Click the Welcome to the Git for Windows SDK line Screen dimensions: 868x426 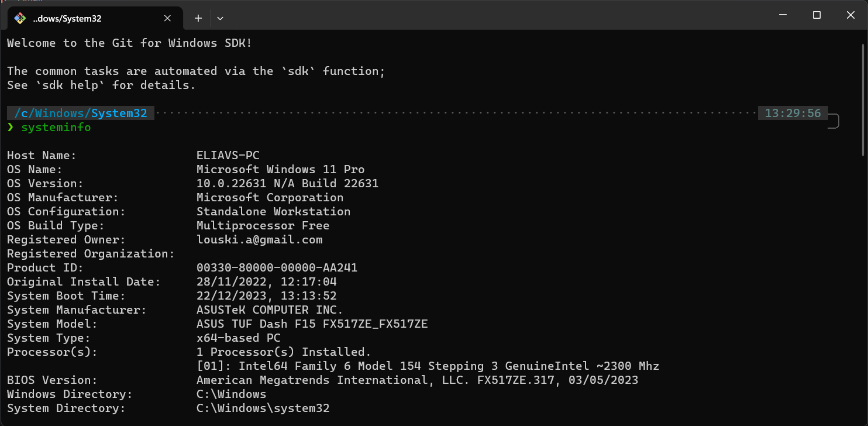[x=130, y=43]
